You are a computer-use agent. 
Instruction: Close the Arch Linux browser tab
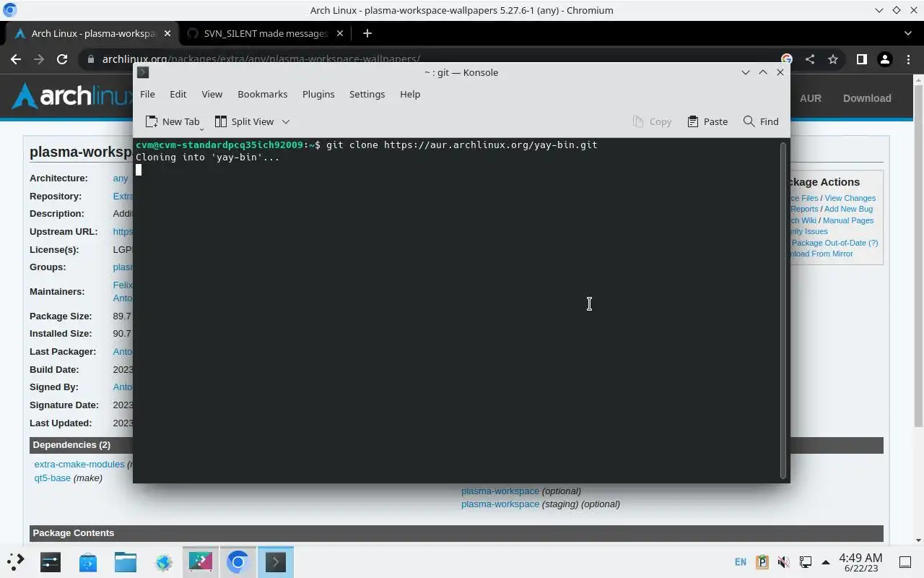coord(167,33)
